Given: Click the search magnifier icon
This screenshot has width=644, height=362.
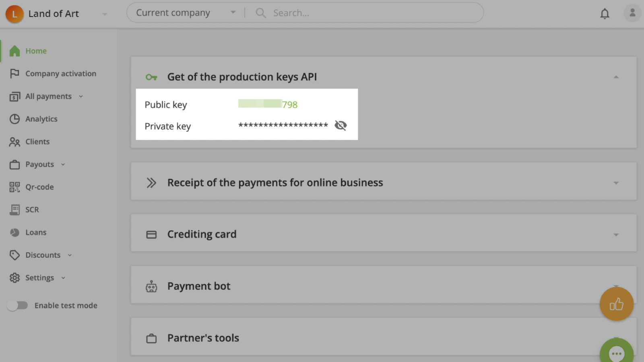Looking at the screenshot, I should 261,13.
